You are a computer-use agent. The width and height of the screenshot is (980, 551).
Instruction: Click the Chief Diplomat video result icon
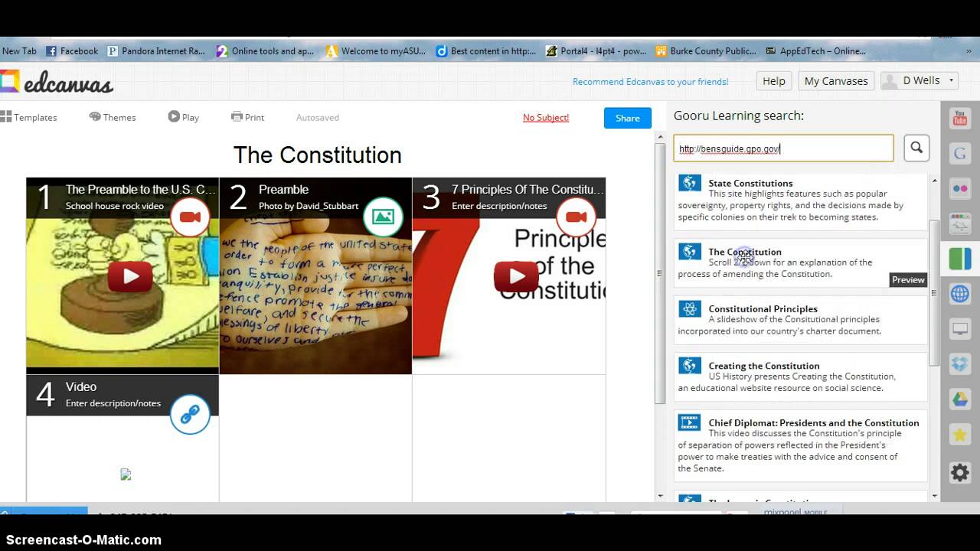(x=690, y=422)
